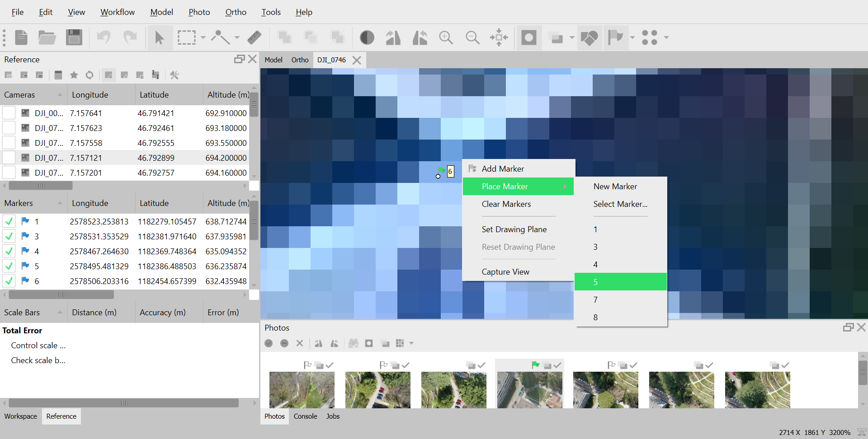Open project with folder icon
Image resolution: width=868 pixels, height=439 pixels.
47,37
